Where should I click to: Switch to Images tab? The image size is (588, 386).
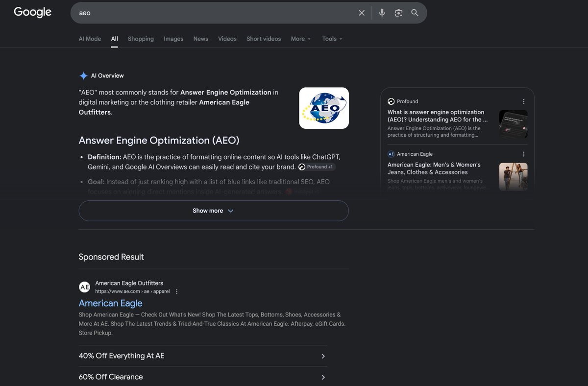(x=173, y=39)
